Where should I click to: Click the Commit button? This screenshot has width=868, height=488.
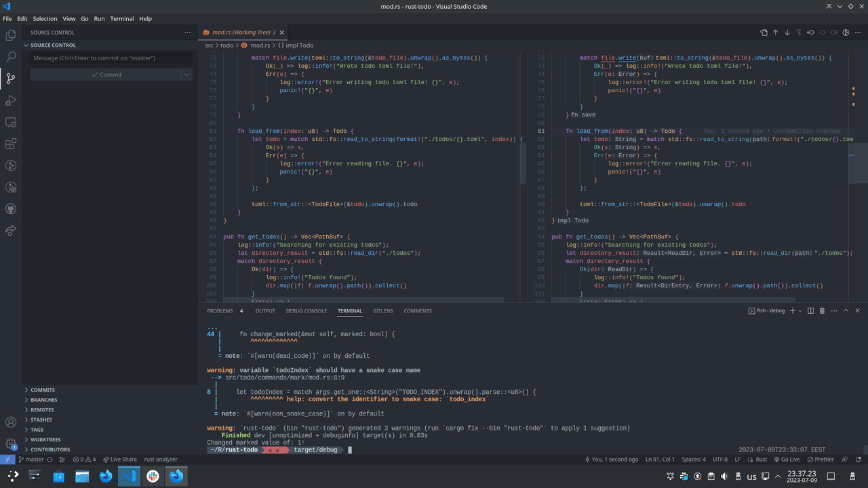coord(106,75)
